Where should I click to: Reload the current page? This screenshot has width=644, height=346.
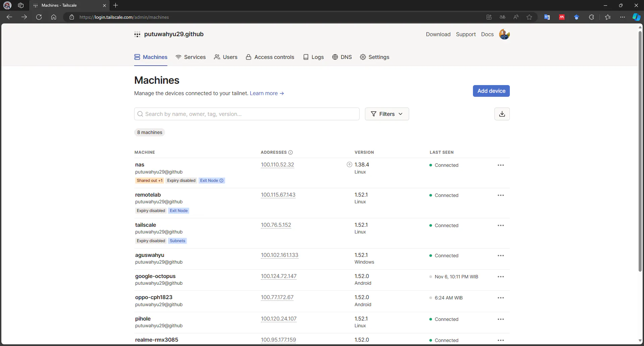tap(39, 17)
